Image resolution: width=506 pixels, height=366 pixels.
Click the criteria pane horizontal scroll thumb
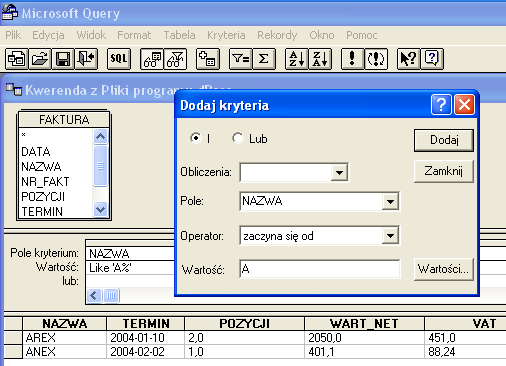tap(111, 295)
